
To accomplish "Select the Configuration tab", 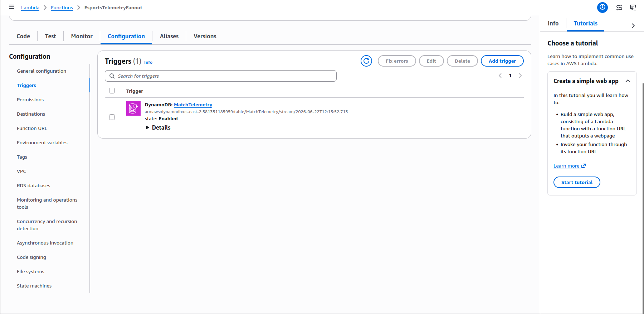I will 126,36.
